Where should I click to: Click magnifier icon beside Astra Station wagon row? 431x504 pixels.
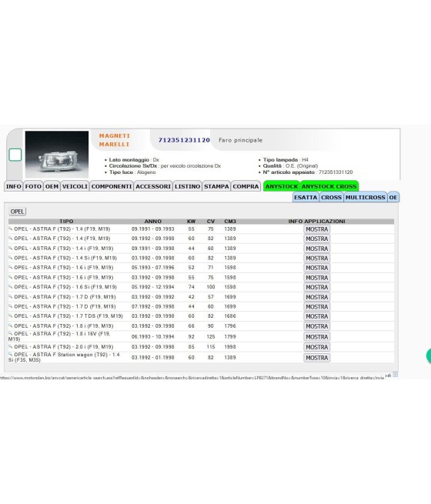[10, 354]
